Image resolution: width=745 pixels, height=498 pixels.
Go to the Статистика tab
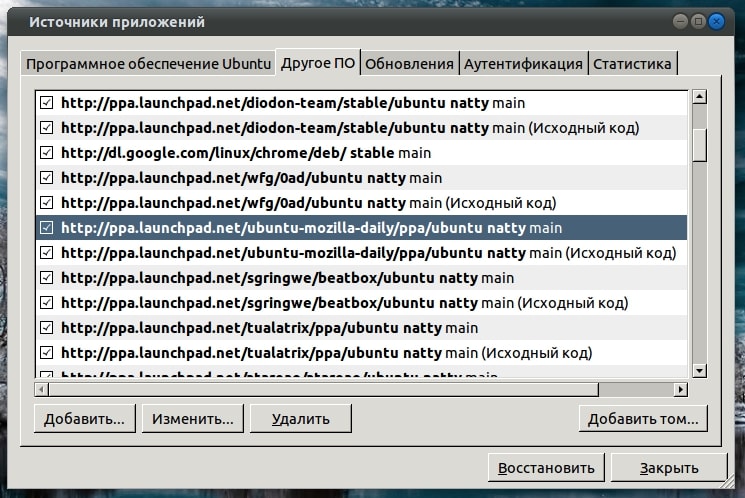(632, 64)
